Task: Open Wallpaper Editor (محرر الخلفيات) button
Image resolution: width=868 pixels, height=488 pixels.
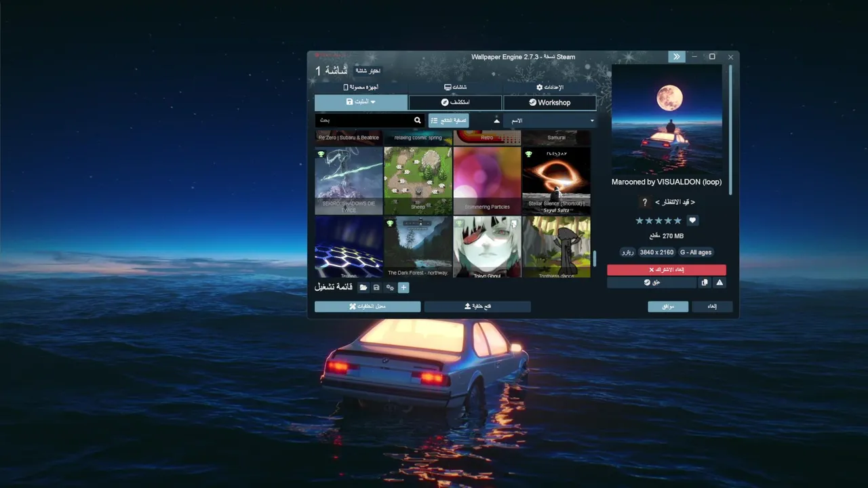Action: (368, 306)
